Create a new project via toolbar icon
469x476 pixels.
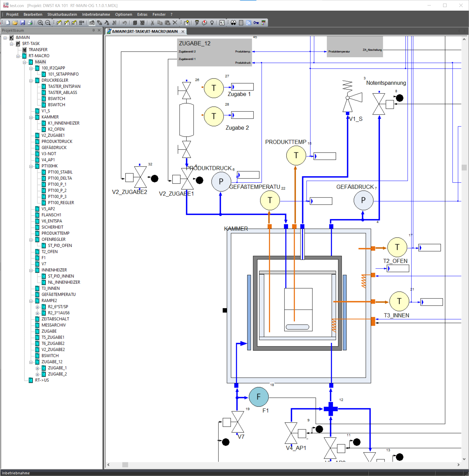pyautogui.click(x=8, y=23)
